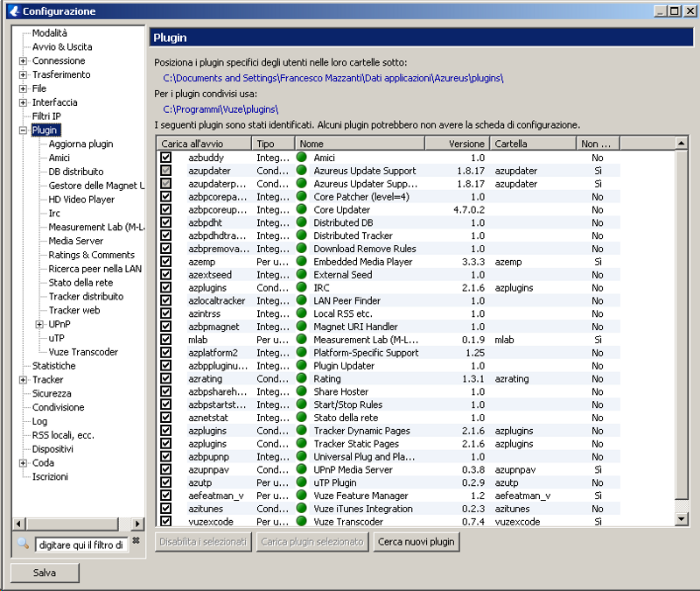Click green status icon for Vuze Transcoder
700x591 pixels.
tap(302, 522)
